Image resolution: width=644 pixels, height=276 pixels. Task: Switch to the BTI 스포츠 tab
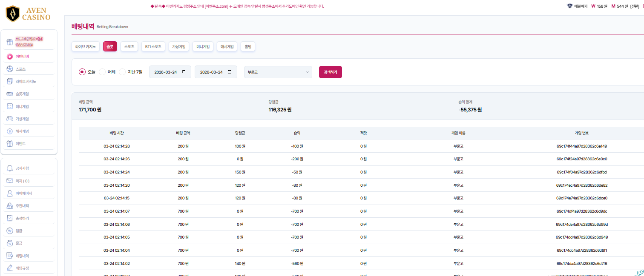(153, 46)
